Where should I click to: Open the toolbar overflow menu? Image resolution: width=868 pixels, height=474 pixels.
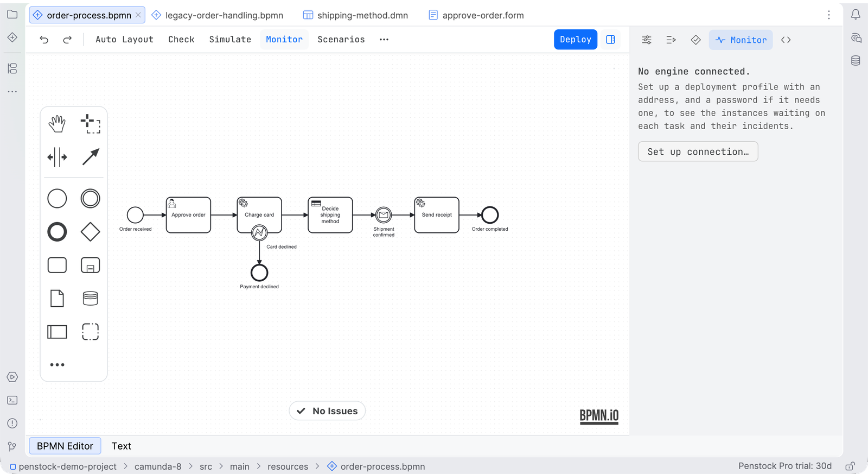pyautogui.click(x=384, y=40)
